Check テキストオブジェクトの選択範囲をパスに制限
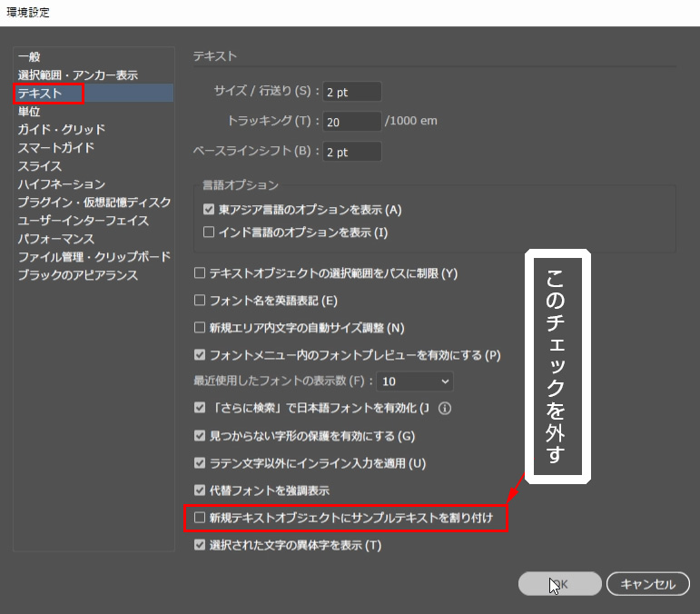700x614 pixels. tap(200, 272)
